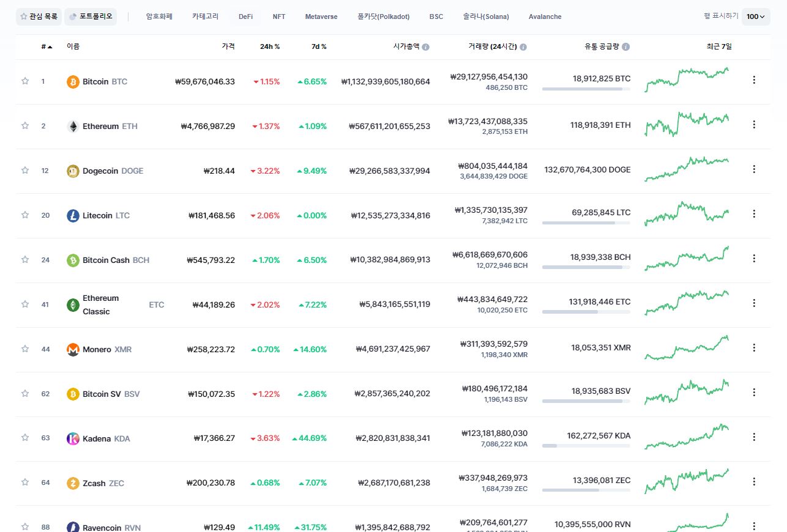Image resolution: width=787 pixels, height=532 pixels.
Task: Show info icon next to 거래량 (24시간)
Action: tap(523, 46)
